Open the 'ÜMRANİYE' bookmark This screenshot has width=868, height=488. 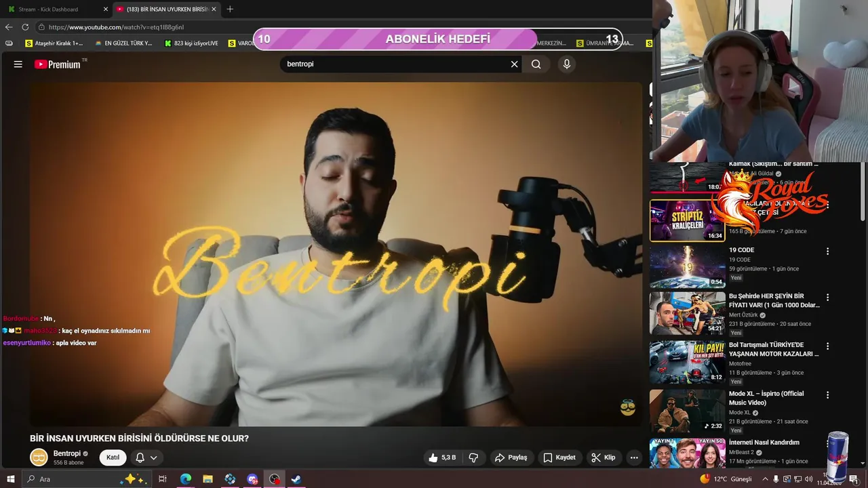click(x=605, y=43)
